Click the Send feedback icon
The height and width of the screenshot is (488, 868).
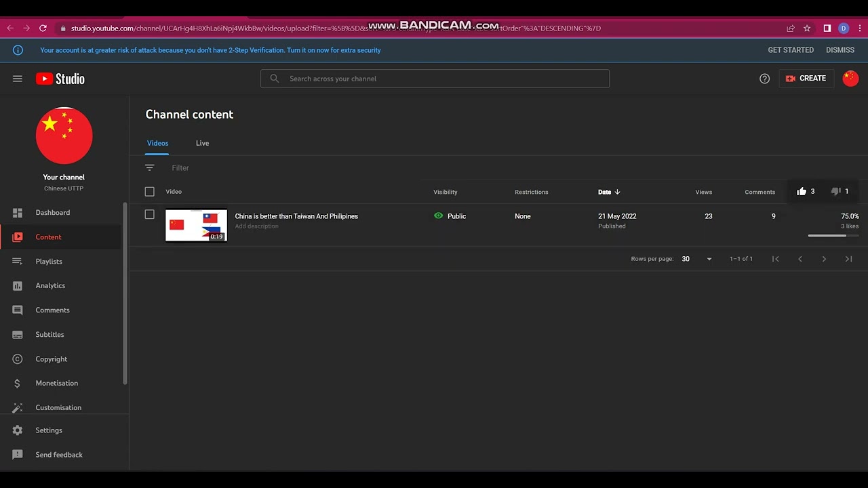point(18,455)
